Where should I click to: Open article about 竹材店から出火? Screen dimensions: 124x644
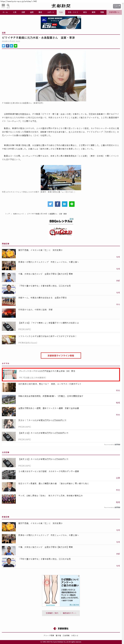[x=35, y=309]
